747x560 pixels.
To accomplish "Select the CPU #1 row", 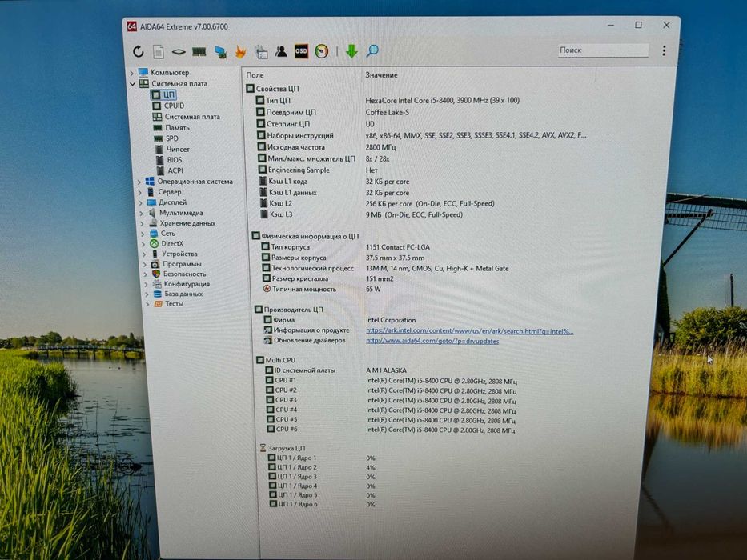I will point(392,381).
